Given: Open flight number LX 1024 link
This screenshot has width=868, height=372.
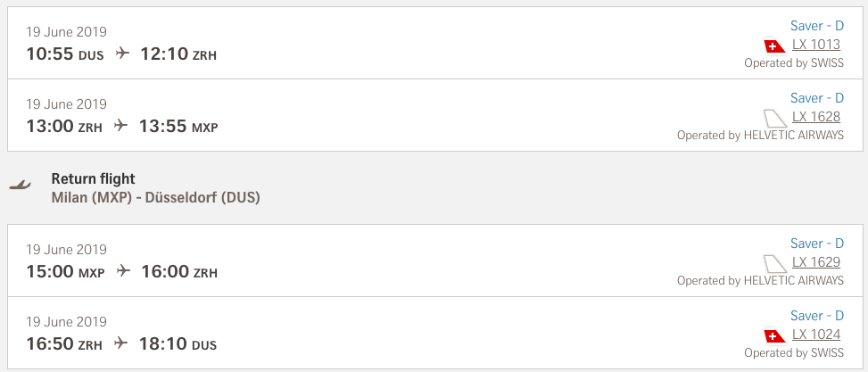Looking at the screenshot, I should (x=816, y=335).
